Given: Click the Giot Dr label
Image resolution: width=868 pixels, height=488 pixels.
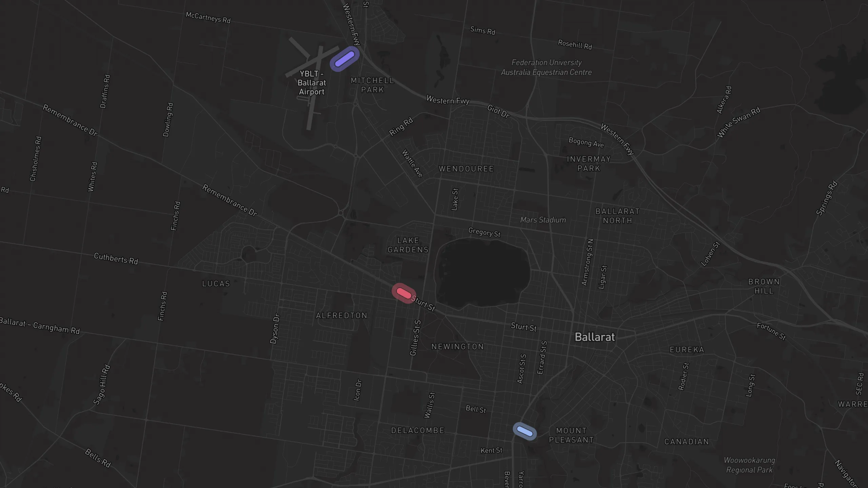Looking at the screenshot, I should [x=498, y=111].
